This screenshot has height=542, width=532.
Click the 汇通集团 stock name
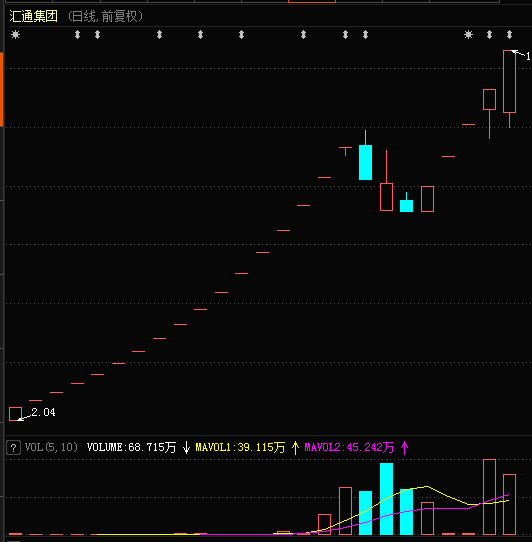point(34,16)
